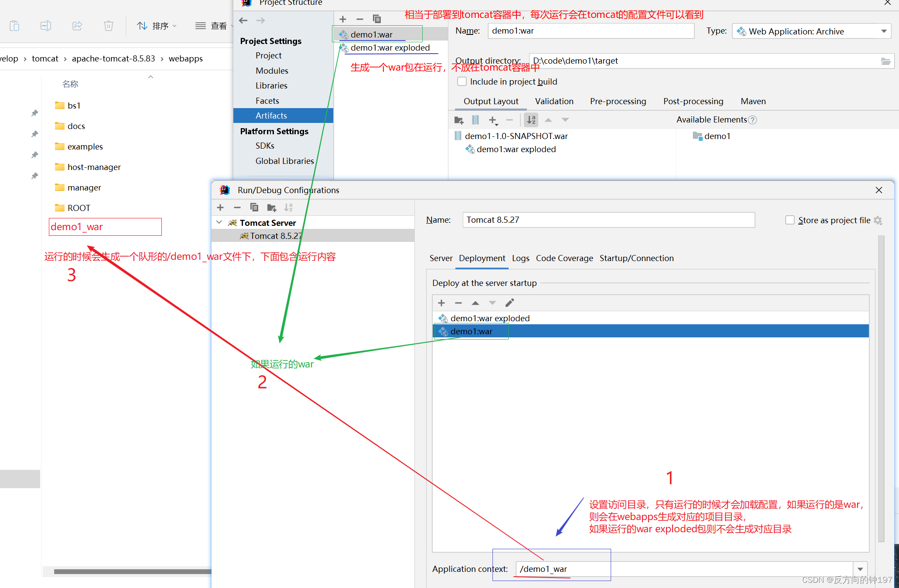
Task: Click the Run/Debug dialog vertical scrollbar
Action: point(881,388)
